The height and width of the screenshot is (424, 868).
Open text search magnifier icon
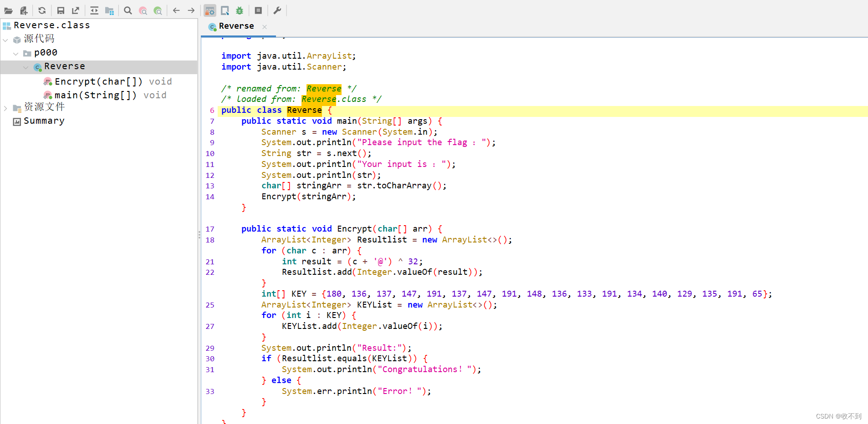click(x=128, y=10)
